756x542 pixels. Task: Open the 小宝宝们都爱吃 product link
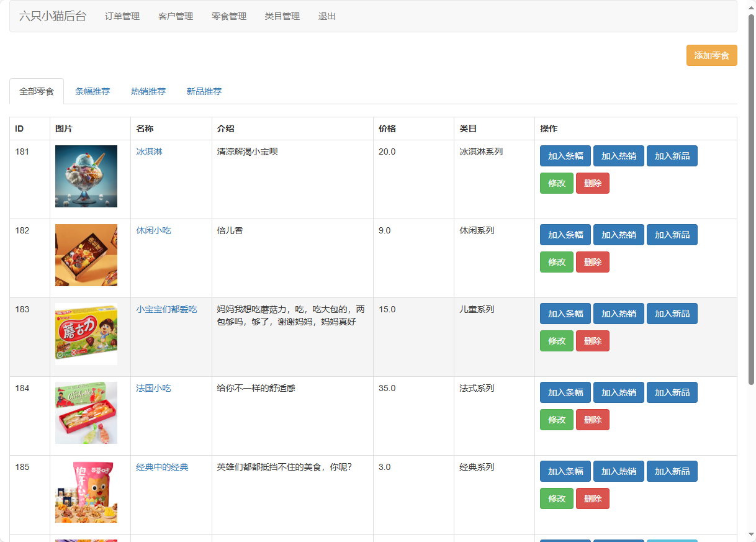[166, 309]
